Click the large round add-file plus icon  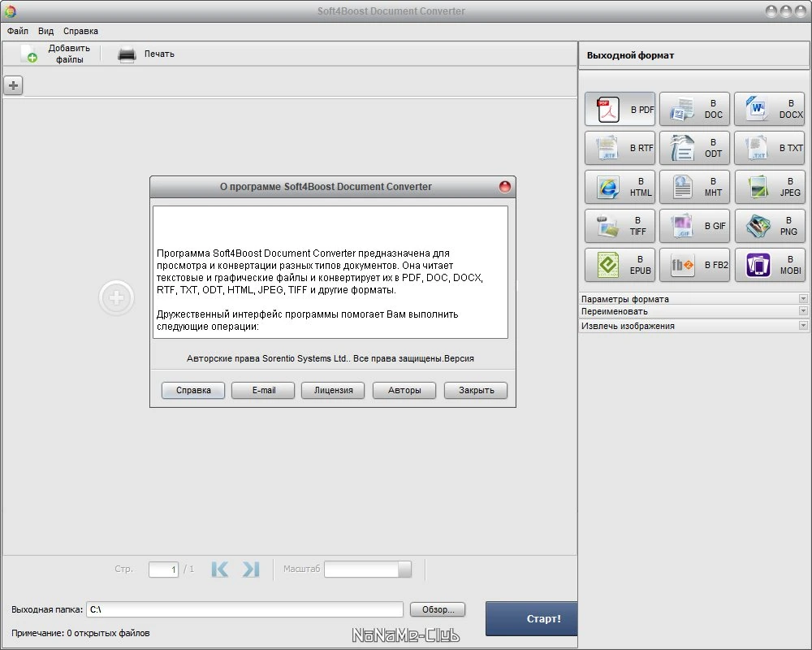tap(116, 298)
